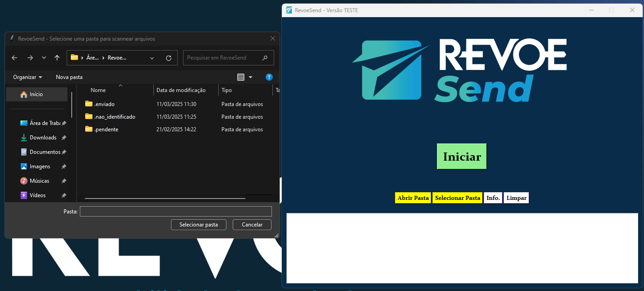
Task: Go forward using the dialog's forward arrow
Action: coord(30,58)
